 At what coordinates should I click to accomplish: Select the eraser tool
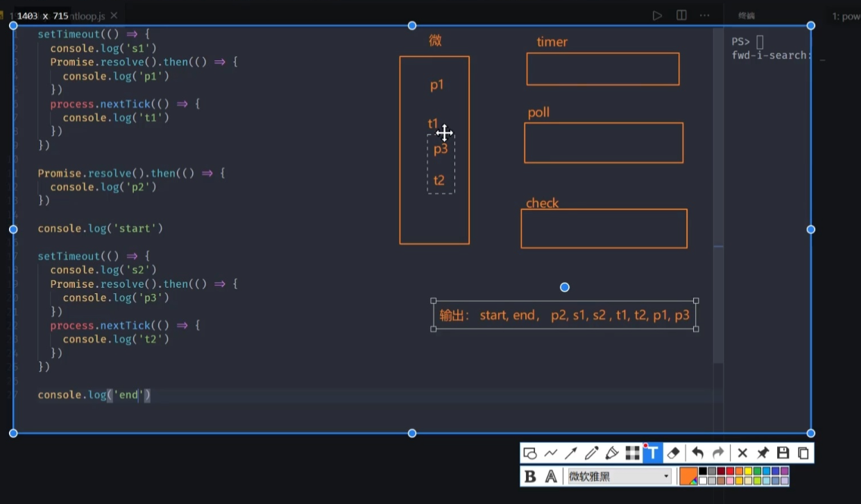(673, 453)
